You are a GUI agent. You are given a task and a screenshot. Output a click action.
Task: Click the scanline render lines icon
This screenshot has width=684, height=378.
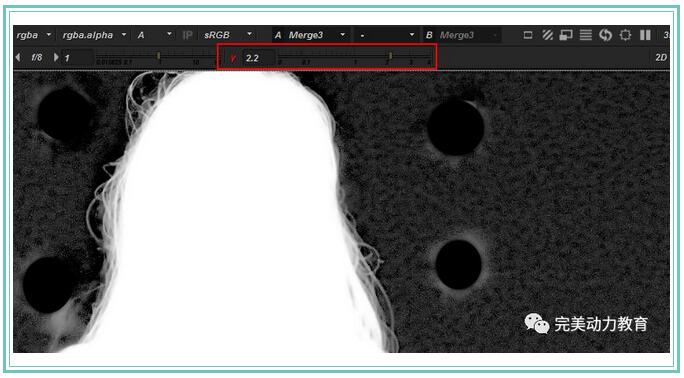[585, 35]
